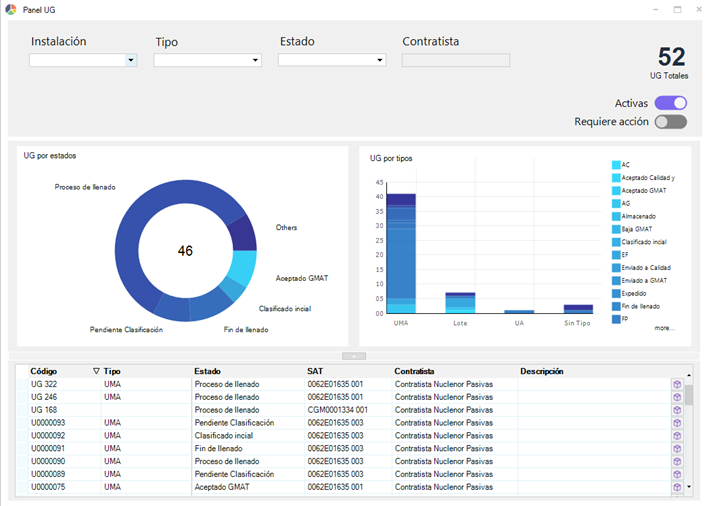Click the Aceptado GMAT legend color swatch
Image resolution: width=709 pixels, height=506 pixels.
[616, 190]
